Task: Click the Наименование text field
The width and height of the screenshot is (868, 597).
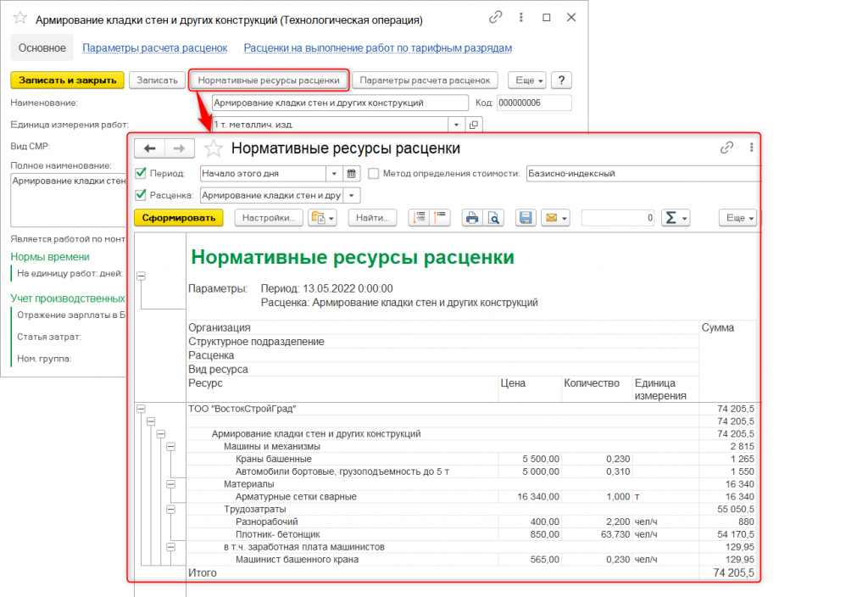Action: pos(339,103)
